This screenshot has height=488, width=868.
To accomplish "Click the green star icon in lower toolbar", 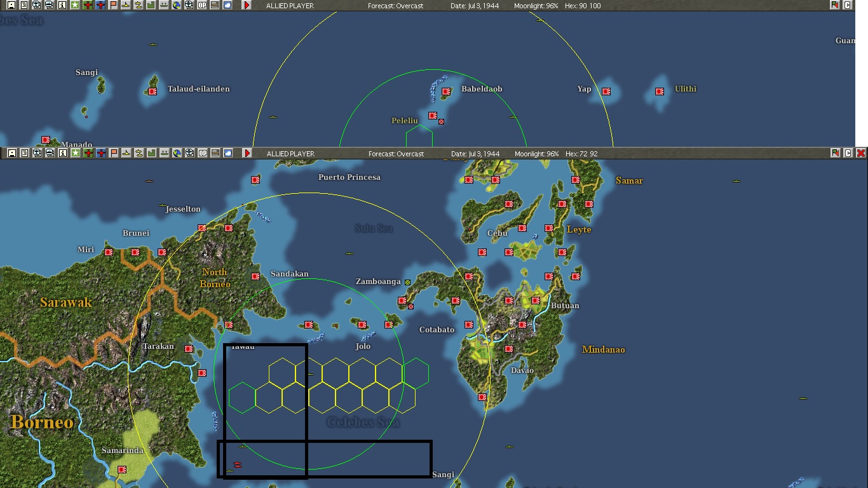I will pyautogui.click(x=75, y=153).
